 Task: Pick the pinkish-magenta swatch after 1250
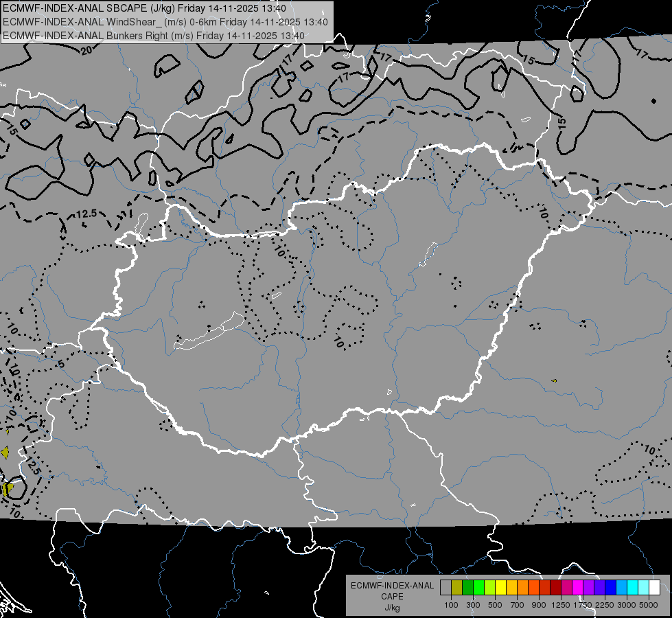pyautogui.click(x=566, y=587)
